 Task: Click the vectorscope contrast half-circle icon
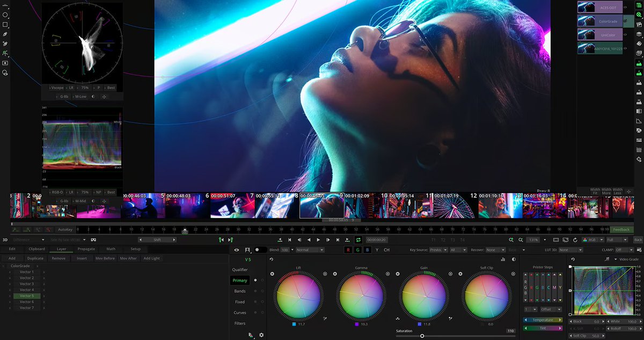93,97
